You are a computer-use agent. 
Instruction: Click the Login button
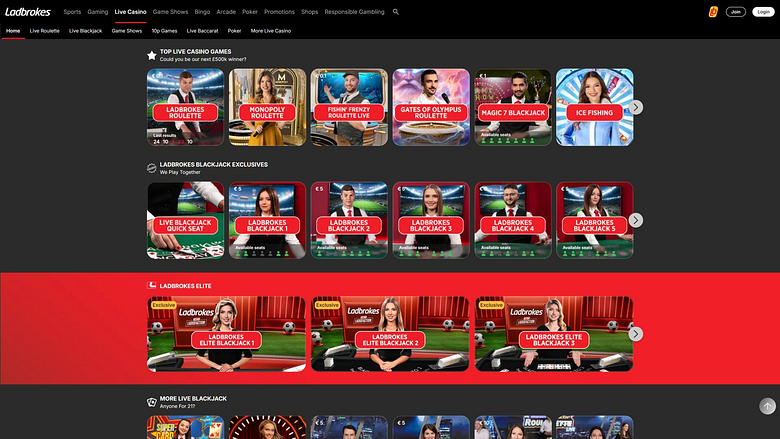(763, 12)
